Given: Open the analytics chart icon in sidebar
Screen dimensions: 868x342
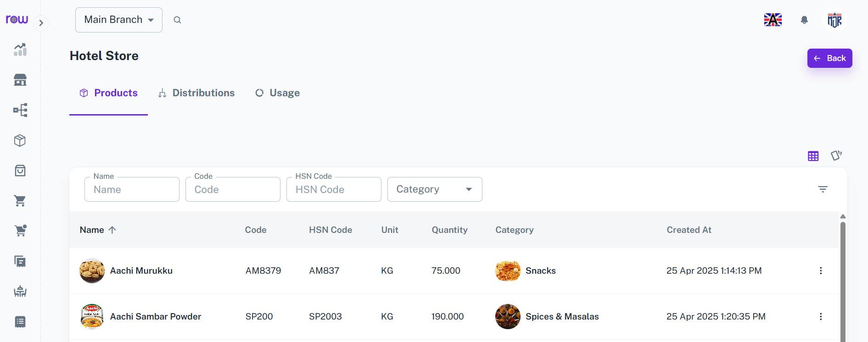Looking at the screenshot, I should pyautogui.click(x=20, y=50).
